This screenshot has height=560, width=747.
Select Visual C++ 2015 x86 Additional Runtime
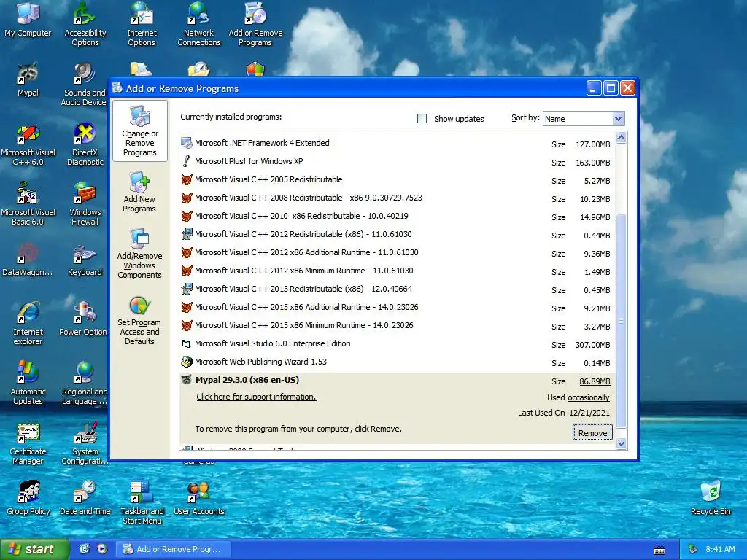pos(398,307)
